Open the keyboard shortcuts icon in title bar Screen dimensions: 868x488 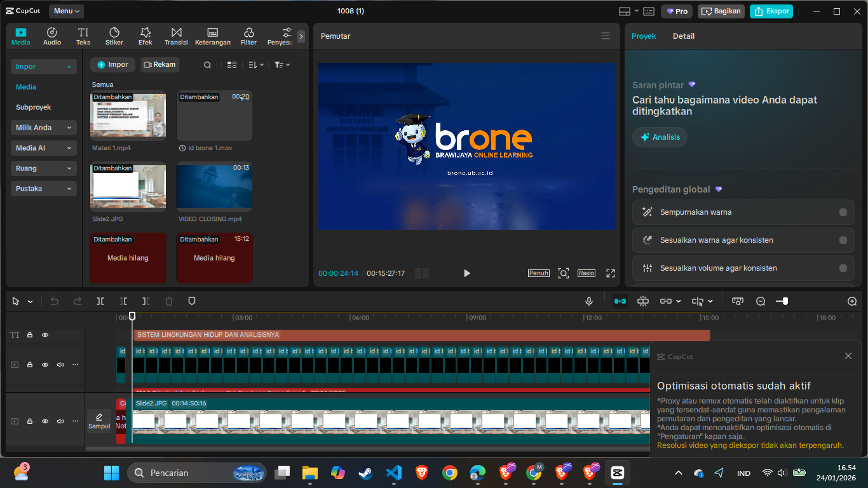tap(649, 11)
